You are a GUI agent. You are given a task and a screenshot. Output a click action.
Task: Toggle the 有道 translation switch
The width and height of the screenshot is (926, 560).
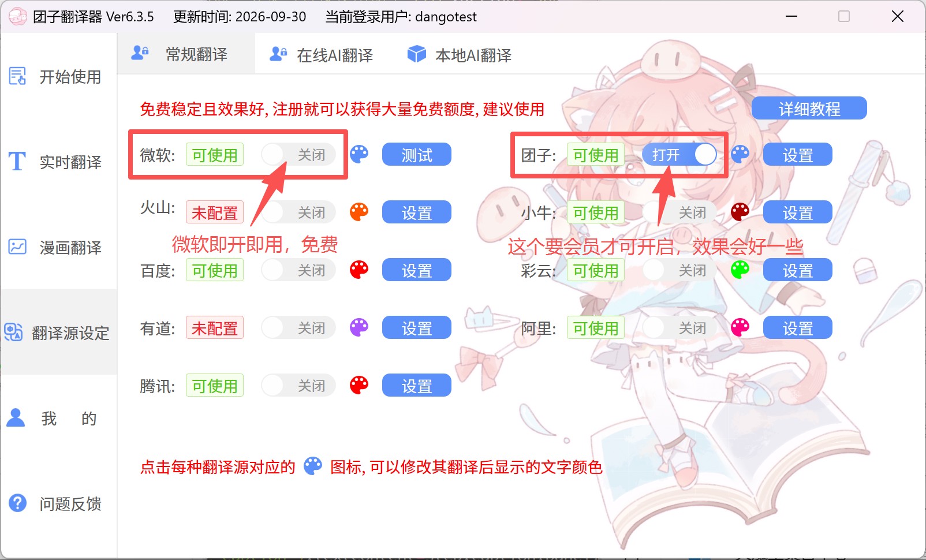coord(298,328)
